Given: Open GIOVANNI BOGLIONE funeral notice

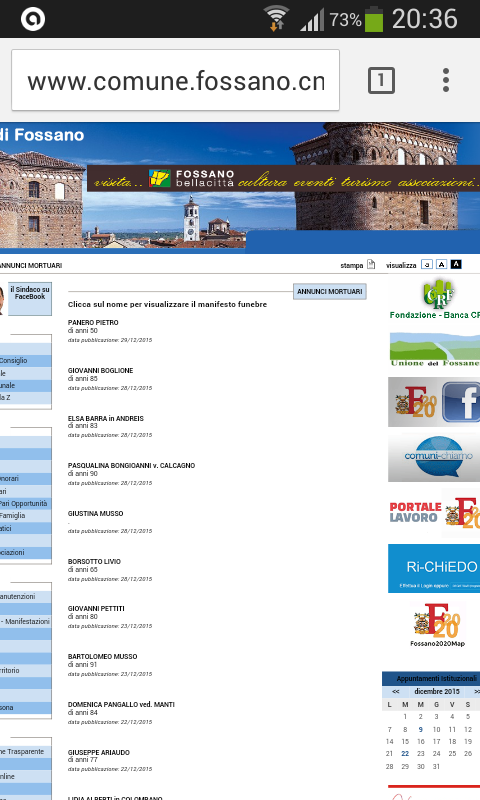Looking at the screenshot, I should pyautogui.click(x=100, y=370).
